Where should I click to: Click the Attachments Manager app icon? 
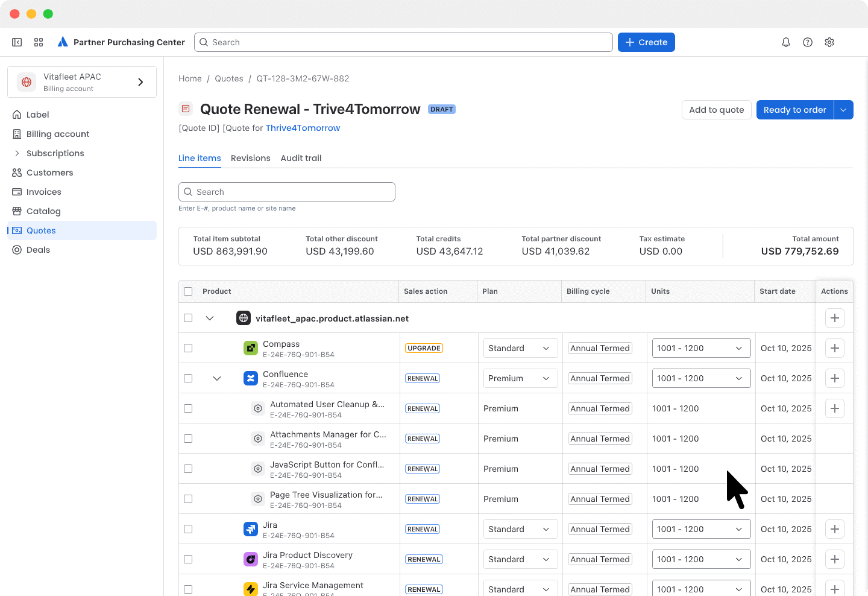click(258, 439)
